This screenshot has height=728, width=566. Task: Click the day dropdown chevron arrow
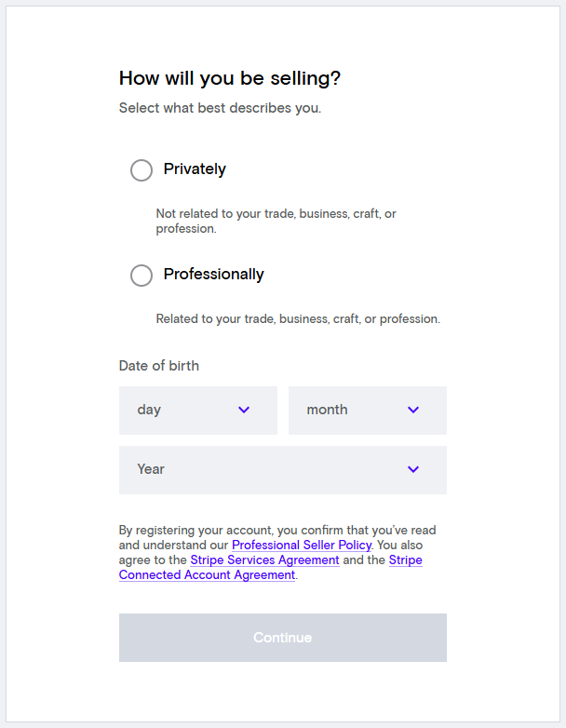click(244, 411)
